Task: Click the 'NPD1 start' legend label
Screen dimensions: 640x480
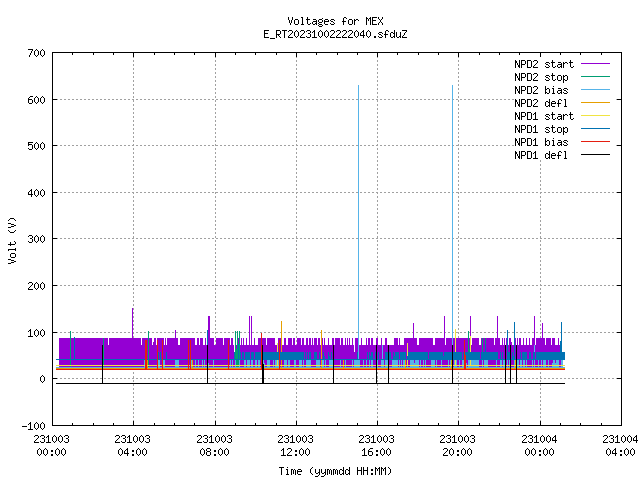Action: click(544, 116)
